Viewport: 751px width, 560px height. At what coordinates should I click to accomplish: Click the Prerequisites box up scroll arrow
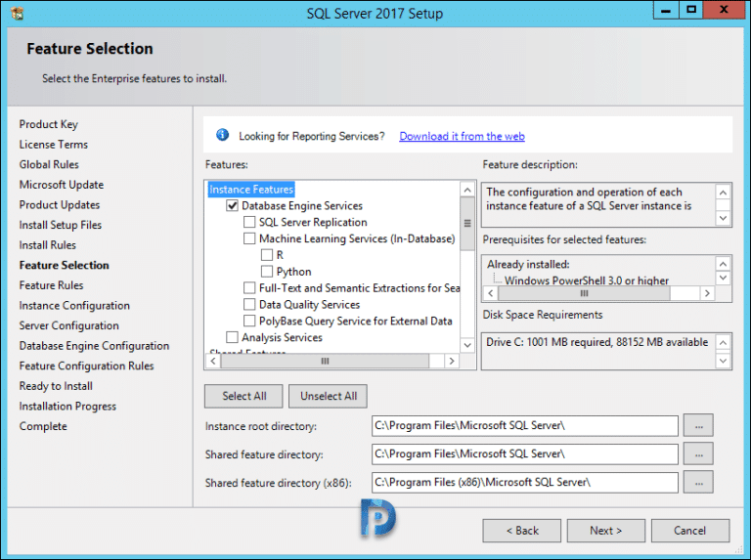pyautogui.click(x=724, y=264)
